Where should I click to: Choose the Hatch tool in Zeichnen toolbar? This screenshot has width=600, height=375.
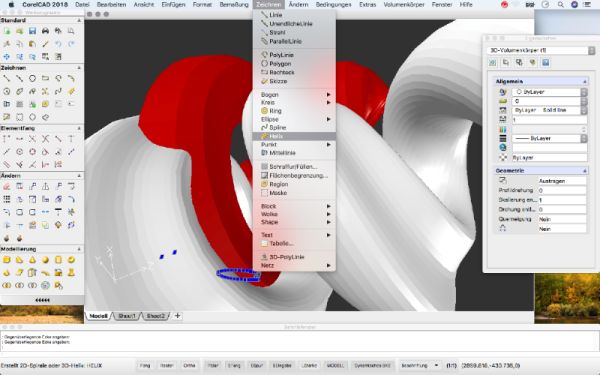pyautogui.click(x=20, y=104)
